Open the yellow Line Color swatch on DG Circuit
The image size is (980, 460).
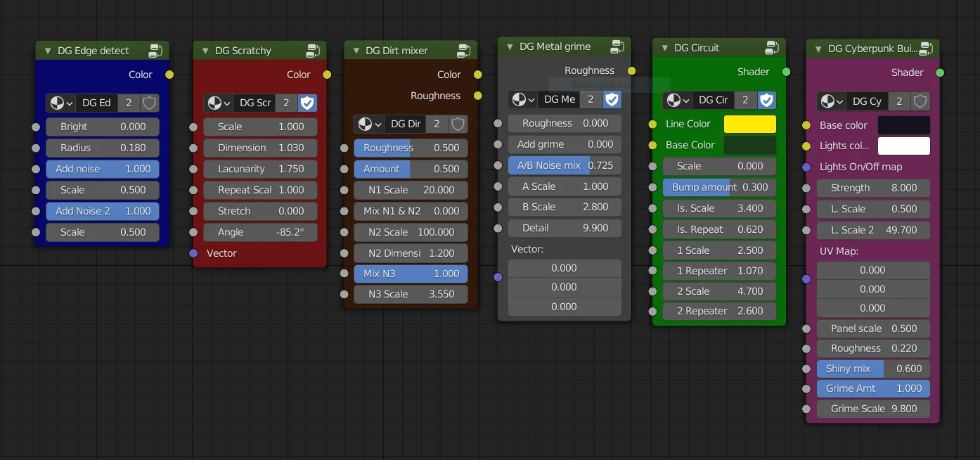click(x=749, y=123)
